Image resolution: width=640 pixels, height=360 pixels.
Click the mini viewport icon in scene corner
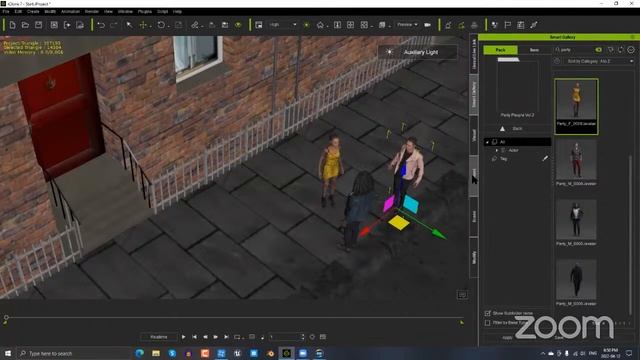point(462,295)
